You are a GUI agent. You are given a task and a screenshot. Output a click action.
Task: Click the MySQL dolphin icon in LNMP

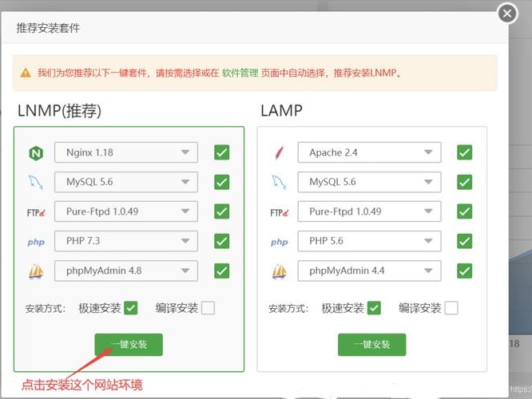(x=36, y=183)
